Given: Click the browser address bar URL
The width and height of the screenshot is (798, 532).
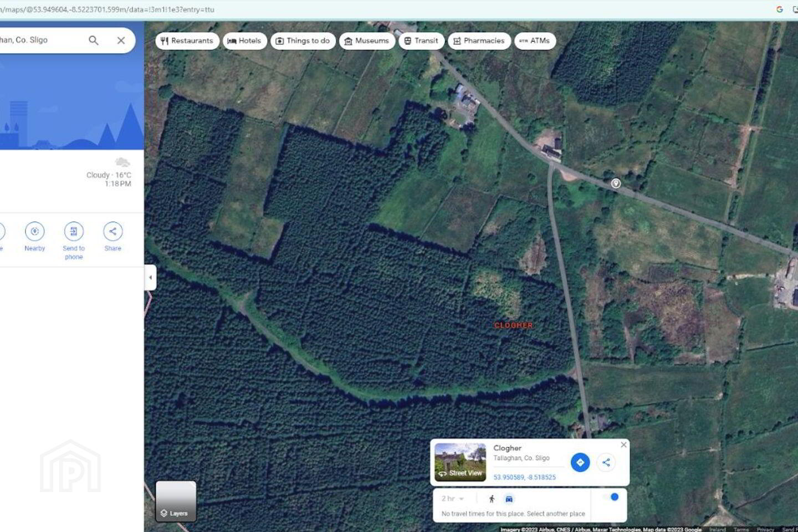Looking at the screenshot, I should click(107, 9).
